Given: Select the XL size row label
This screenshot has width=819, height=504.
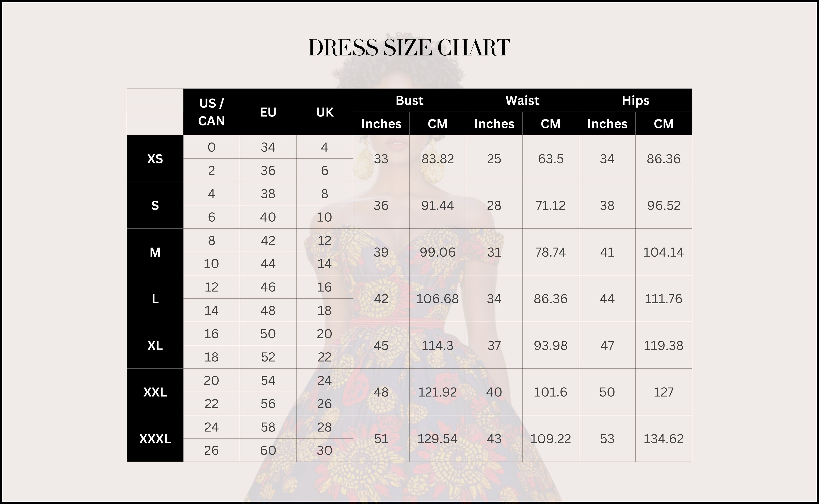Looking at the screenshot, I should pos(155,346).
